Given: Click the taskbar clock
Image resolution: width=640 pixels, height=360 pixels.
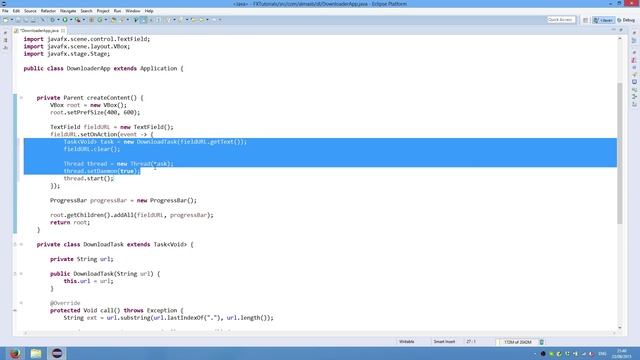Looking at the screenshot, I should (621, 353).
